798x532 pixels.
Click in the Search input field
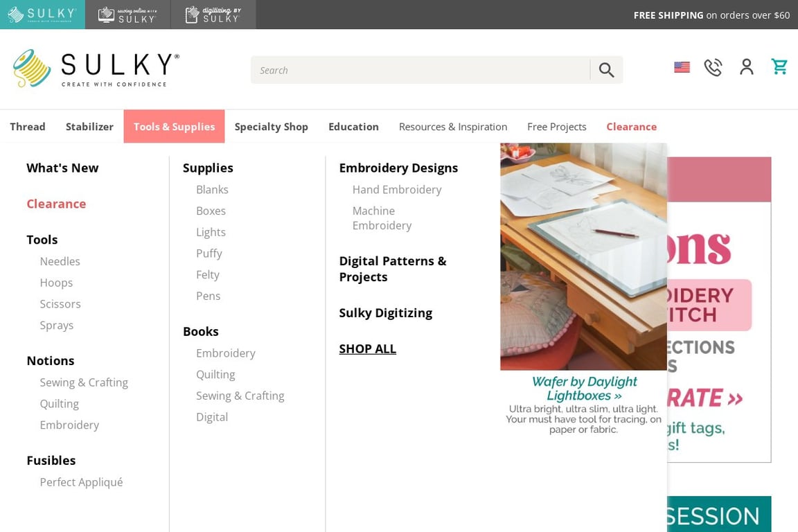pos(420,70)
